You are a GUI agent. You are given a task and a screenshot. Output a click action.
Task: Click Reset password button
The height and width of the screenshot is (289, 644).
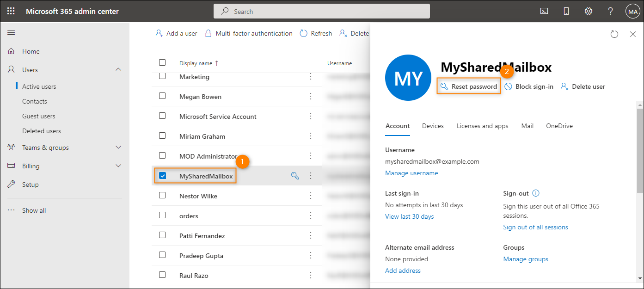coord(469,86)
